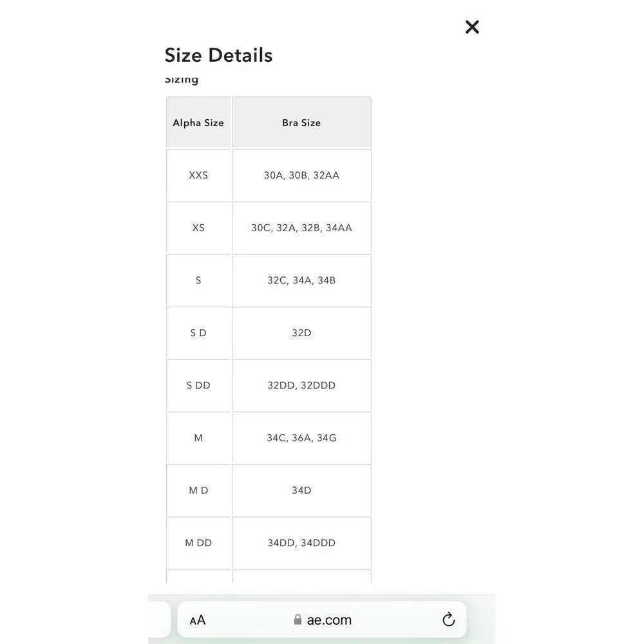644x644 pixels.
Task: Close the Size Details panel
Action: (472, 27)
